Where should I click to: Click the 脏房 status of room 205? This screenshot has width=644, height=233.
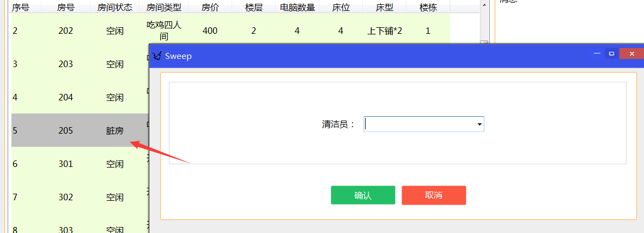(115, 130)
